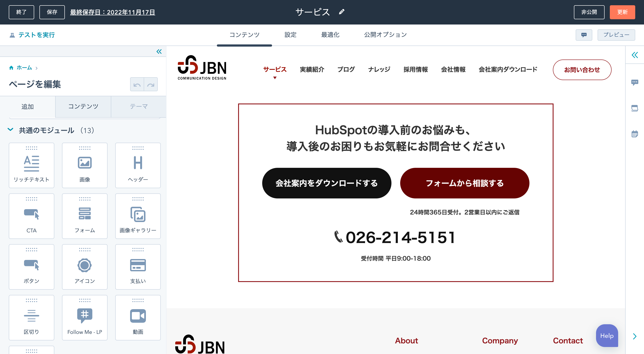Viewport: 644px width, 354px height.
Task: Collapse the left sidebar with the double chevron
Action: point(159,52)
